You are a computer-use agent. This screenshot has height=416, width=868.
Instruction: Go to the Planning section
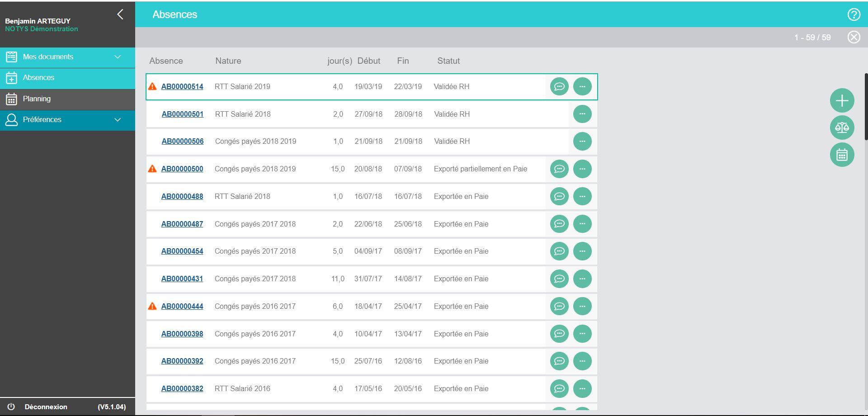click(x=37, y=99)
